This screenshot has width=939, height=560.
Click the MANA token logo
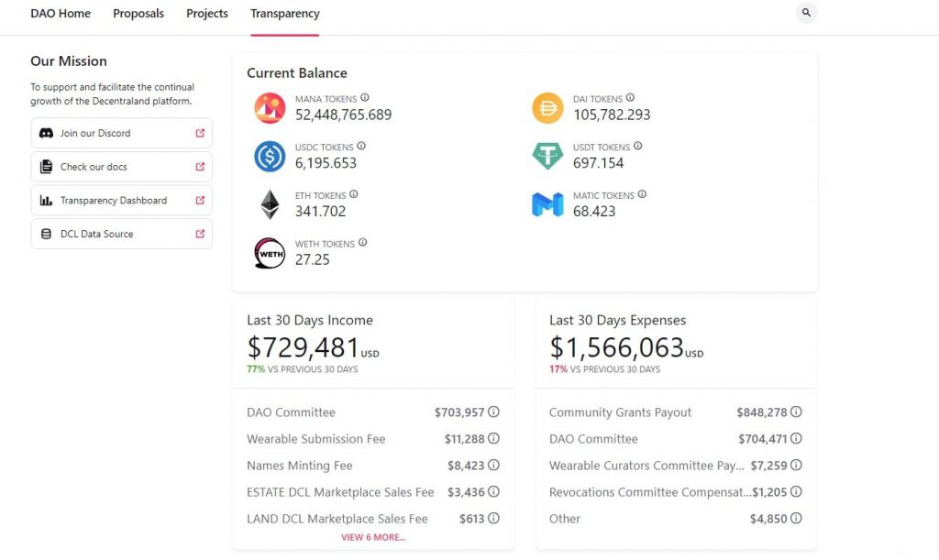click(270, 108)
